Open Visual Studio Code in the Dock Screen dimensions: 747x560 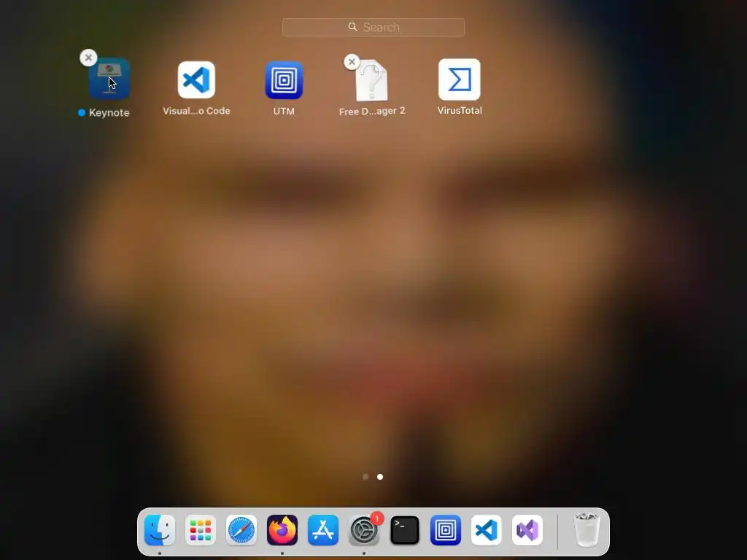487,530
